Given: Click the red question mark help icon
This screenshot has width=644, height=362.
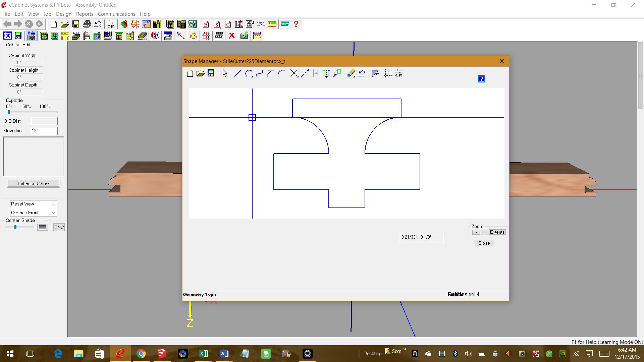Looking at the screenshot, I should point(296,24).
